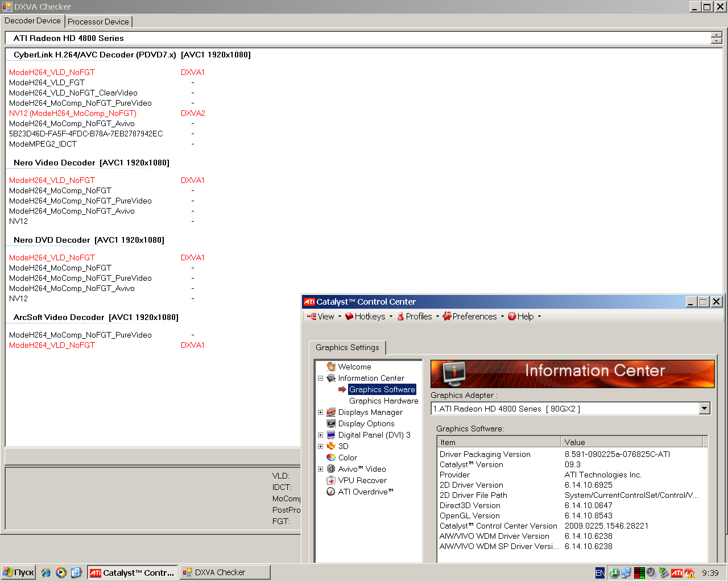
Task: Open the Preferences menu
Action: [474, 317]
